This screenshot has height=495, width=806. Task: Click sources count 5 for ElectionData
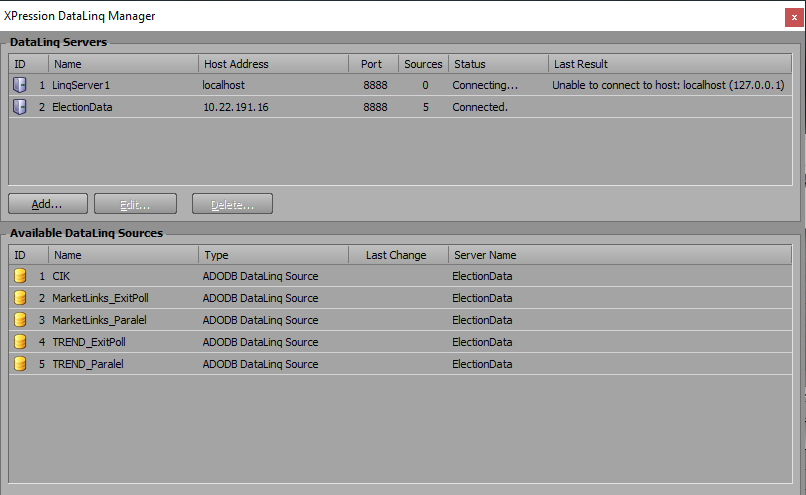[426, 107]
